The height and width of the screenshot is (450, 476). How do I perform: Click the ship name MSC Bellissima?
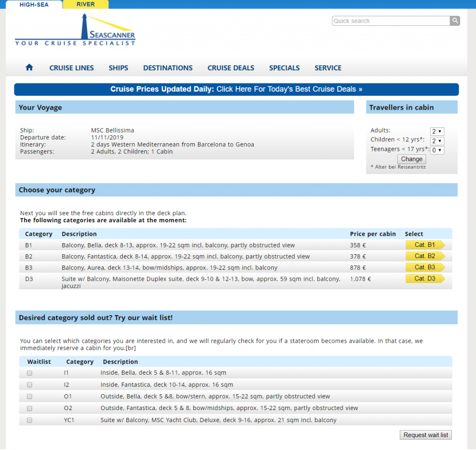coord(112,130)
